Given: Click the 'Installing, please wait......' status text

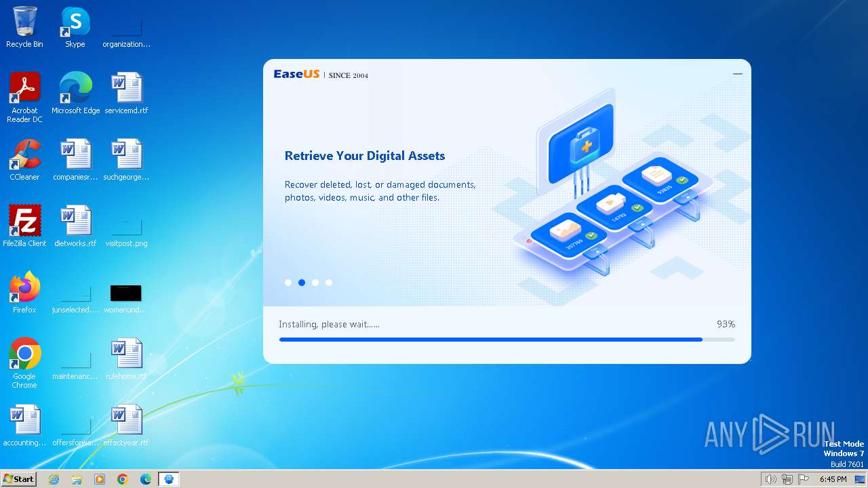Looking at the screenshot, I should (329, 324).
